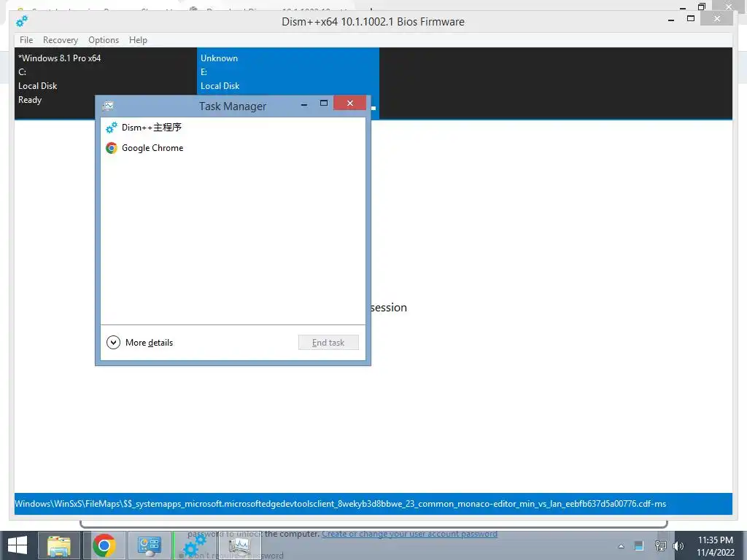Open the Options menu
The width and height of the screenshot is (747, 560).
pyautogui.click(x=104, y=40)
